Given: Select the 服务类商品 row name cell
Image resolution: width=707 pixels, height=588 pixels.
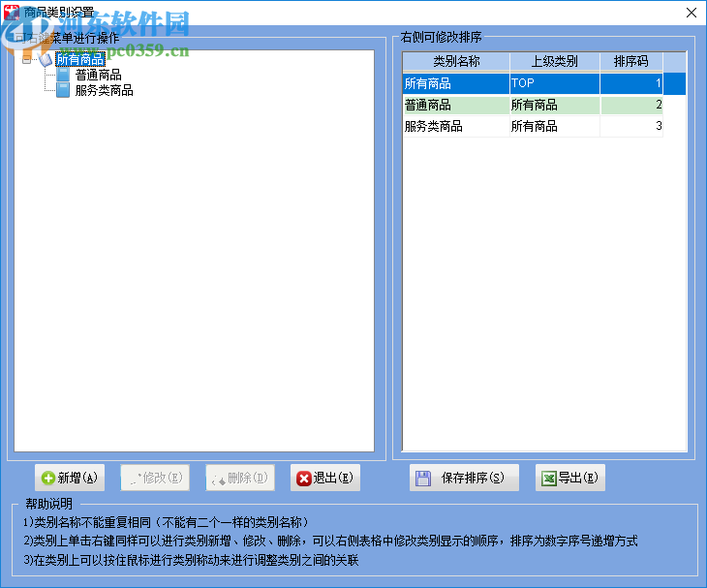Looking at the screenshot, I should coord(456,126).
